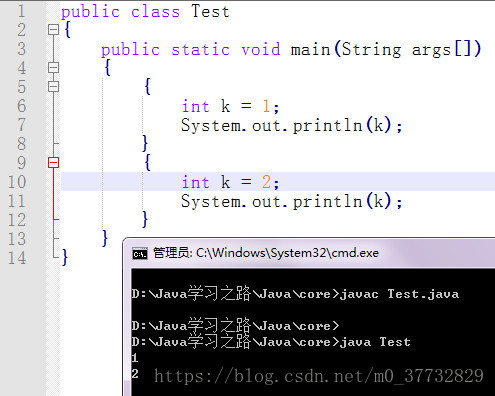Click 'javac Test.java' command in cmd window
This screenshot has height=396, width=495.
point(399,294)
